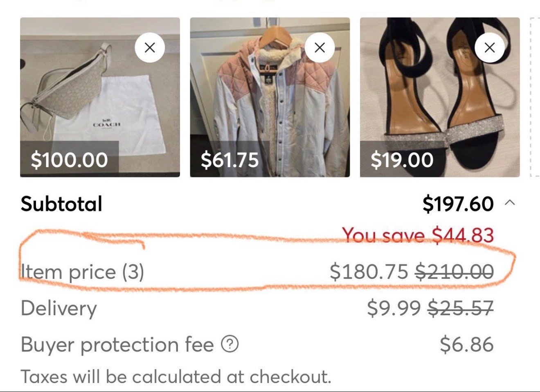Viewport: 540px width, 392px height.
Task: Remove the Coach bag from bundle
Action: pos(150,47)
